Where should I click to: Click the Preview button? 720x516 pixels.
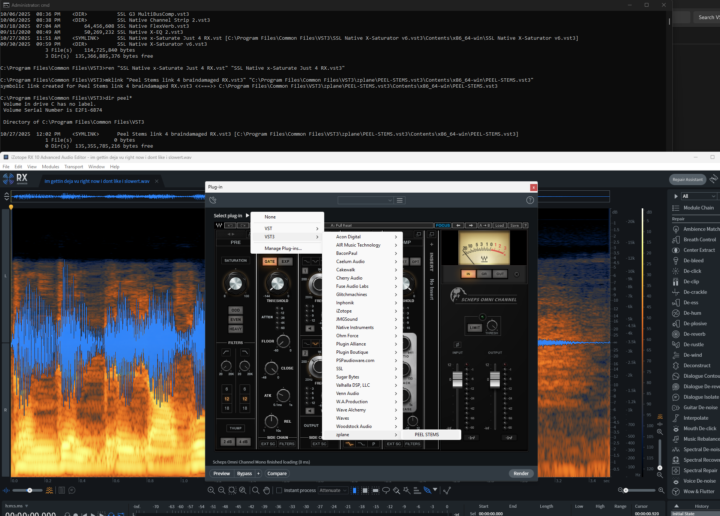(221, 473)
